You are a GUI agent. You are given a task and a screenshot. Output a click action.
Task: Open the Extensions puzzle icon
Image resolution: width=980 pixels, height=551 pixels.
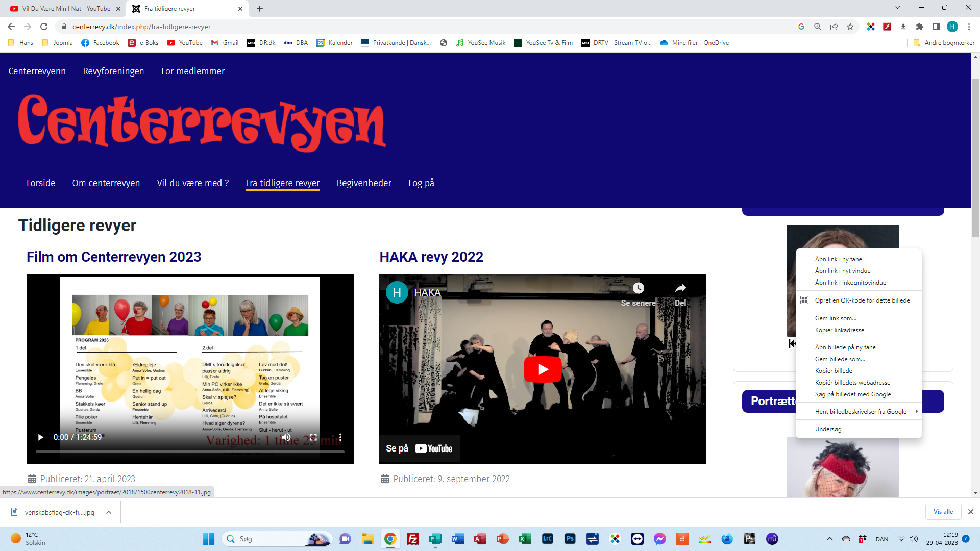click(920, 27)
